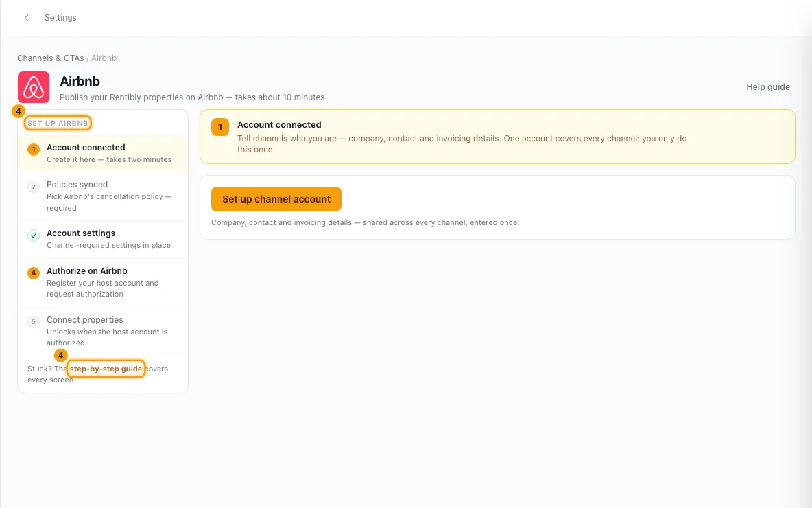Click the SET UP AIRBNB heading
This screenshot has height=508, width=812.
coord(58,123)
